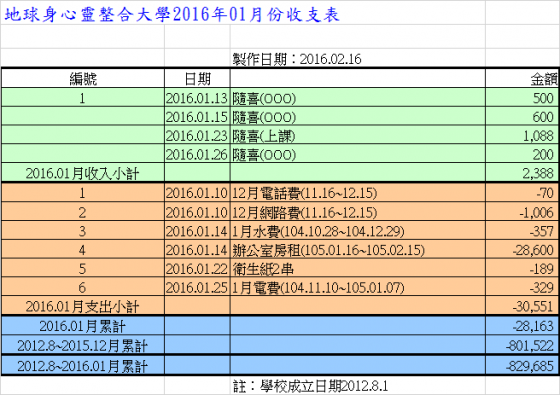Click expense amount -1,006
The image size is (560, 395).
(522, 212)
